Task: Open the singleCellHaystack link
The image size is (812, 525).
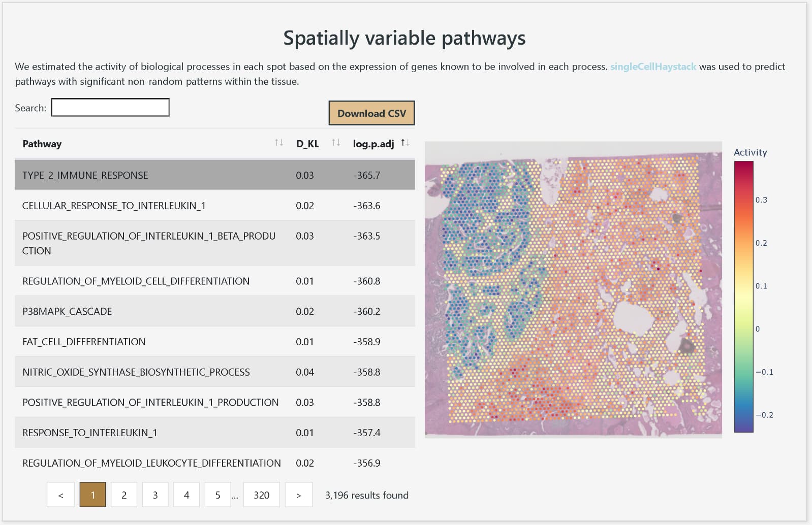Action: coord(653,67)
